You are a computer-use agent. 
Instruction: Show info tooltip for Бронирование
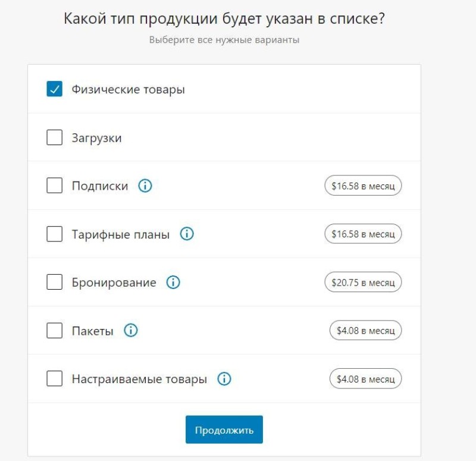click(x=173, y=282)
